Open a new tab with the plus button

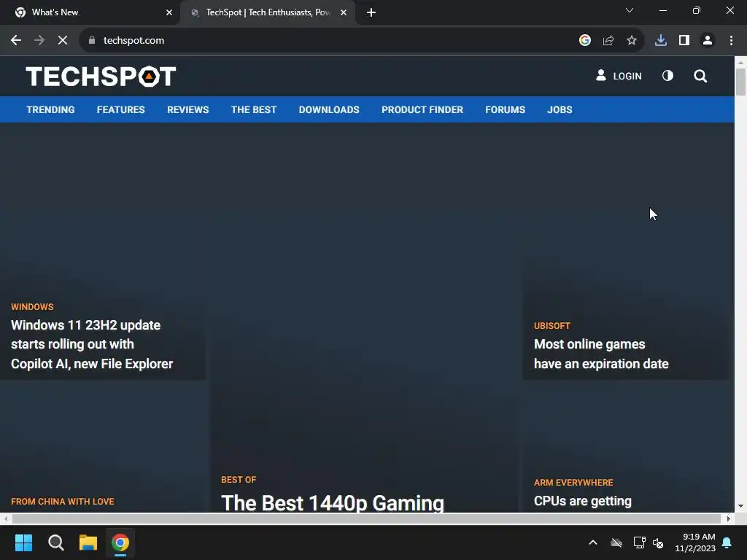371,12
